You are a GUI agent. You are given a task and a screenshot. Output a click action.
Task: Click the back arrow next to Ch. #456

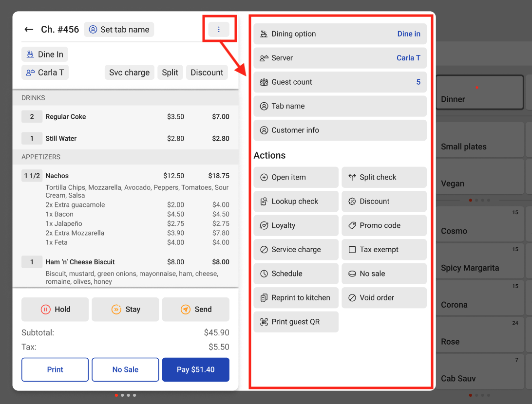29,30
